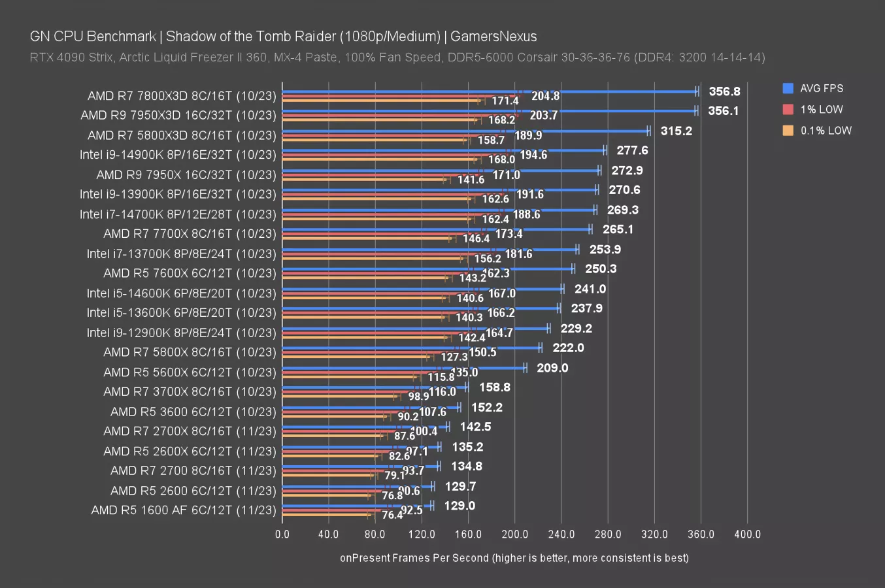This screenshot has height=588, width=885.
Task: Click the blue AVG FPS legend swatch
Action: click(788, 88)
